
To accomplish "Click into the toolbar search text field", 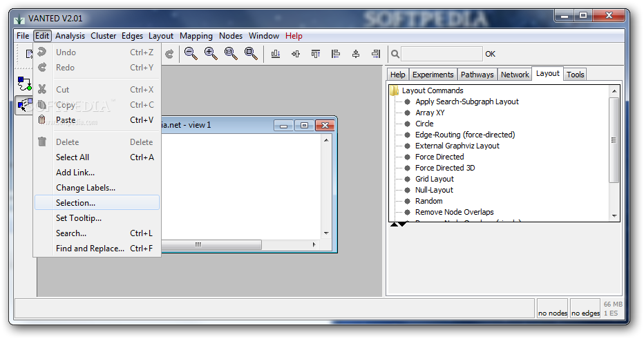I will 442,54.
